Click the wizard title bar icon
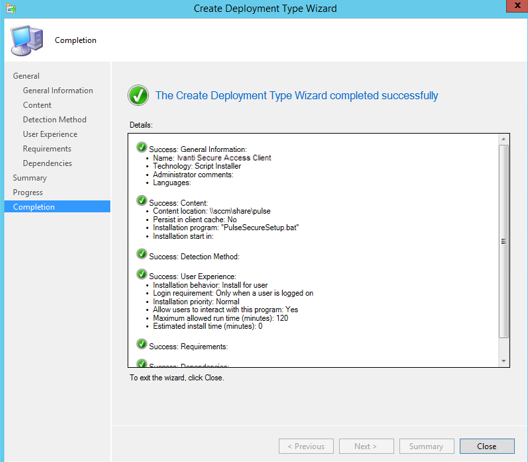 11,8
